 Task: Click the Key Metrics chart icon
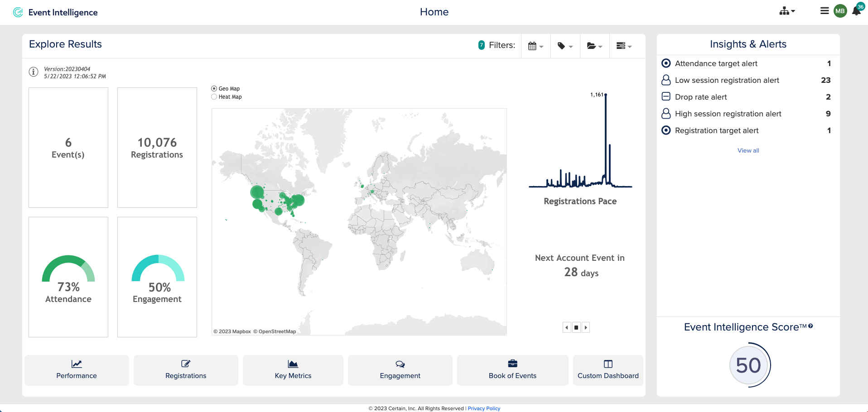293,364
